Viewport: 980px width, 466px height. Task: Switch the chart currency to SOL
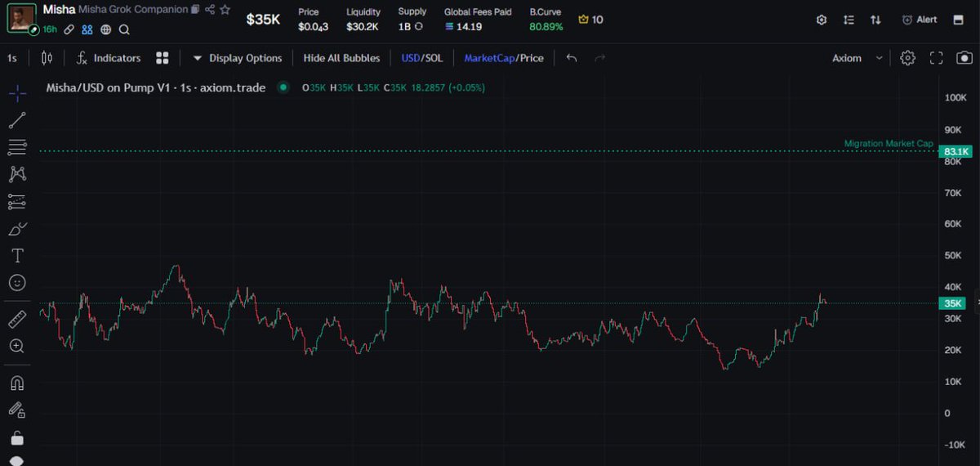pyautogui.click(x=433, y=58)
